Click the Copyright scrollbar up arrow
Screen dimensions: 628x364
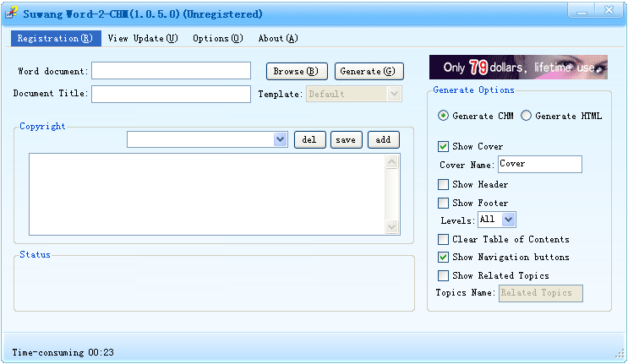(391, 161)
